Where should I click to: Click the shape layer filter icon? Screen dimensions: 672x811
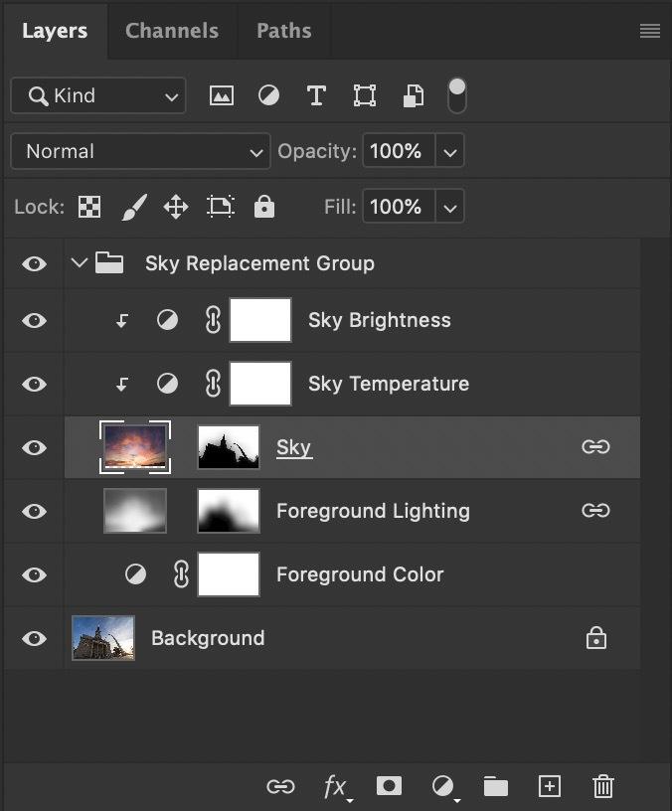click(x=365, y=95)
